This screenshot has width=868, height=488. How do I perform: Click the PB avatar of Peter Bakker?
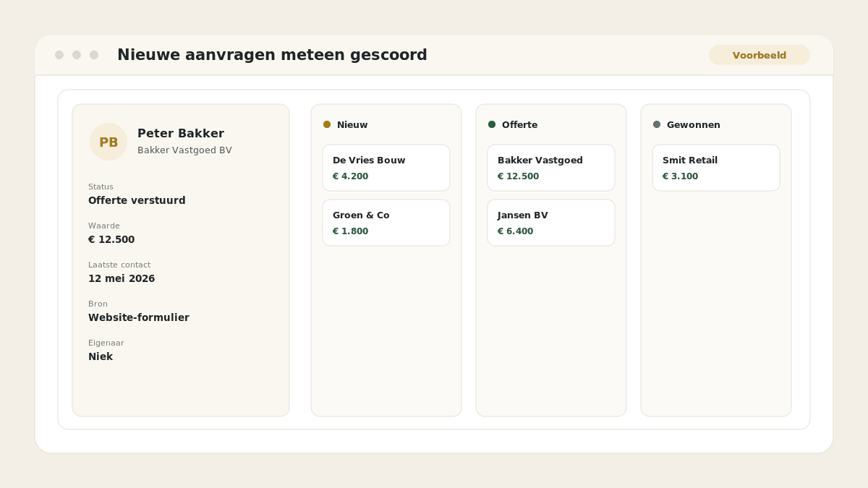(x=109, y=142)
